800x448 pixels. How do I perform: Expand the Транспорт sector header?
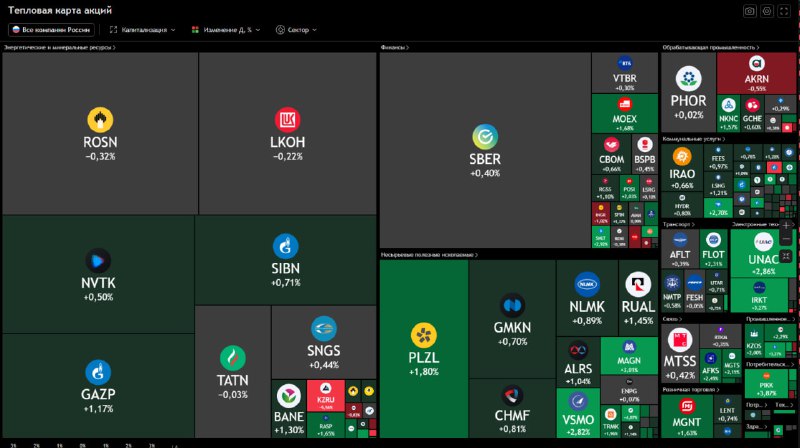679,224
